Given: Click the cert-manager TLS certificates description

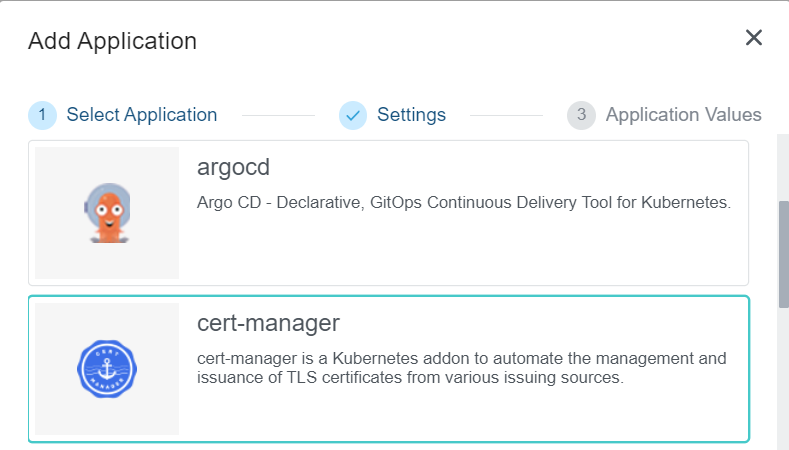Looking at the screenshot, I should click(x=462, y=368).
